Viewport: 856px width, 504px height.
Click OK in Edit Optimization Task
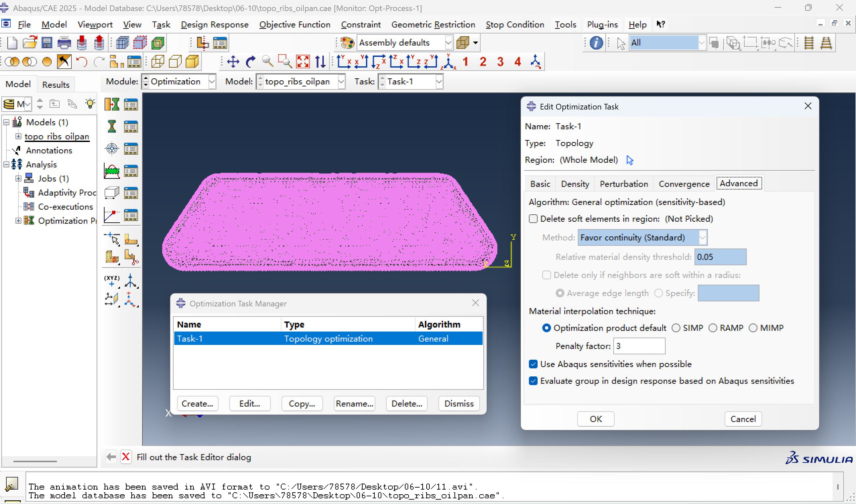596,419
